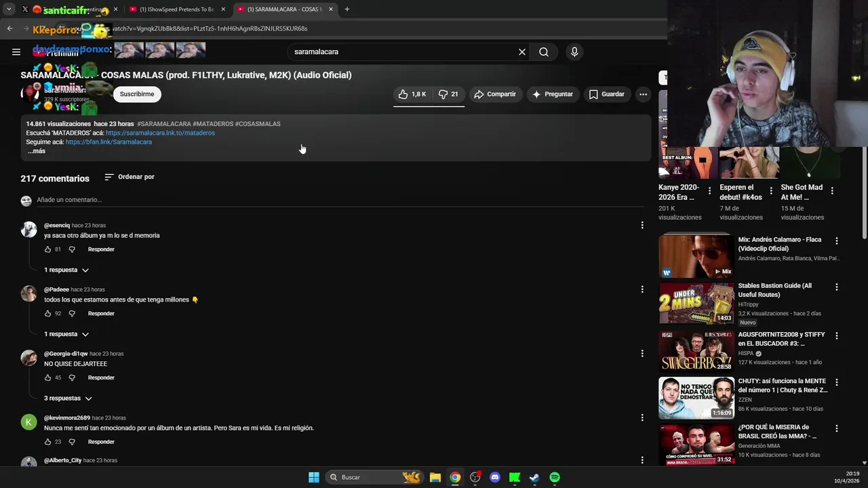868x488 pixels.
Task: Open the Windows Start menu
Action: [314, 477]
